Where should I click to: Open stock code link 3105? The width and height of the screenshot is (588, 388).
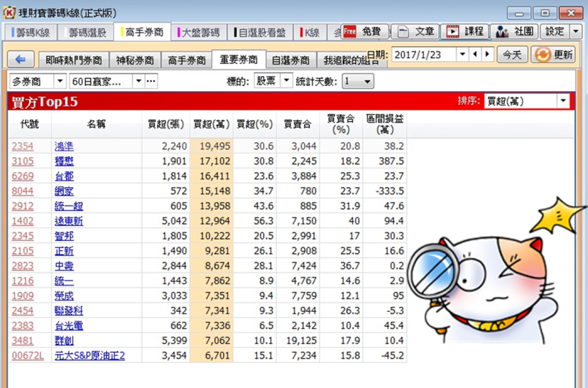(x=22, y=161)
